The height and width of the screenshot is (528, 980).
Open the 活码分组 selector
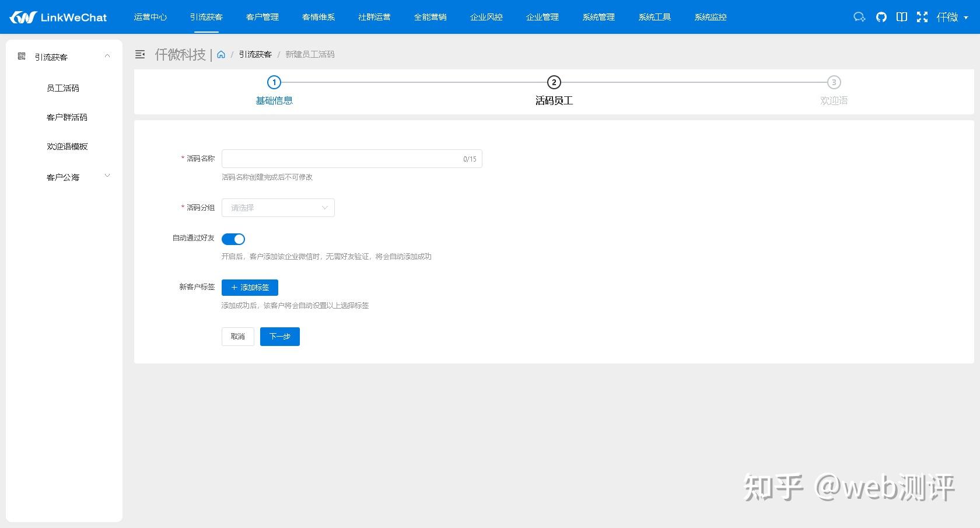tap(278, 207)
